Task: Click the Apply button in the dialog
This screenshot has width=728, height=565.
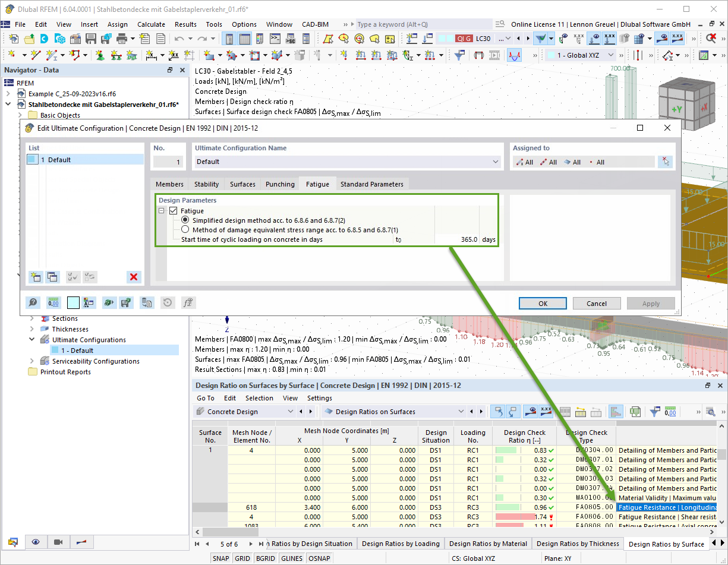Action: click(x=651, y=303)
